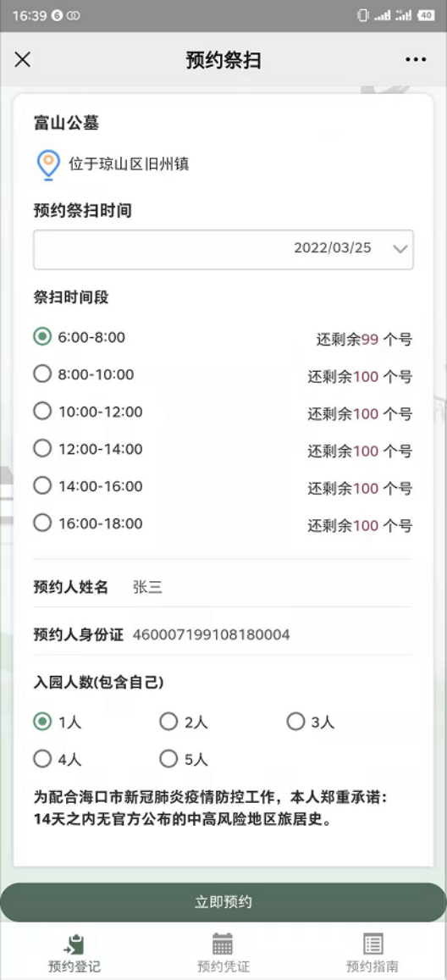Tap the battery indicator in status bar

[426, 15]
